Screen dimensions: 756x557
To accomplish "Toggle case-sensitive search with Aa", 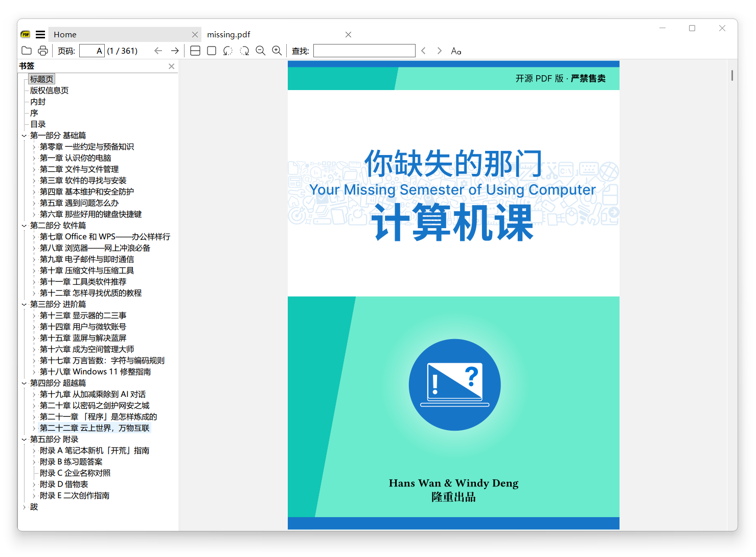I will click(455, 51).
